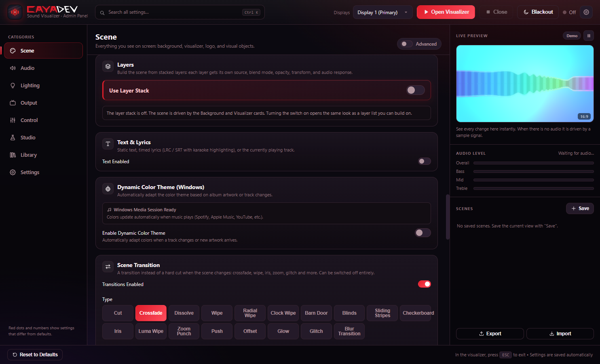Click the Export button
The height and width of the screenshot is (364, 600).
point(490,334)
